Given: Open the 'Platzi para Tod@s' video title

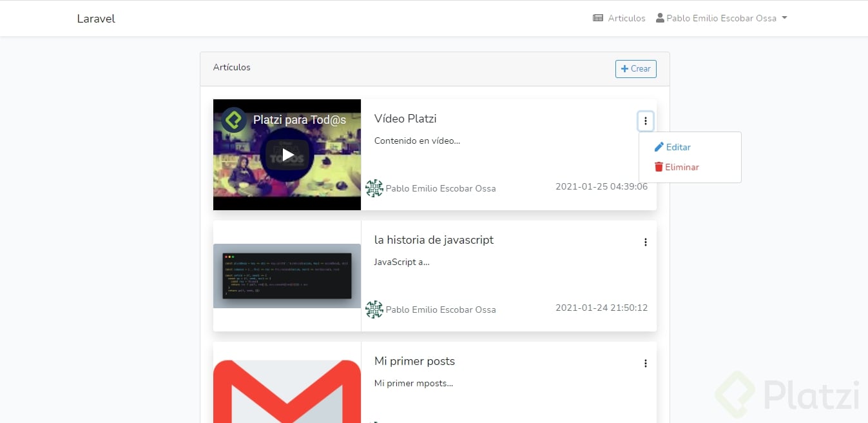Looking at the screenshot, I should tap(300, 120).
